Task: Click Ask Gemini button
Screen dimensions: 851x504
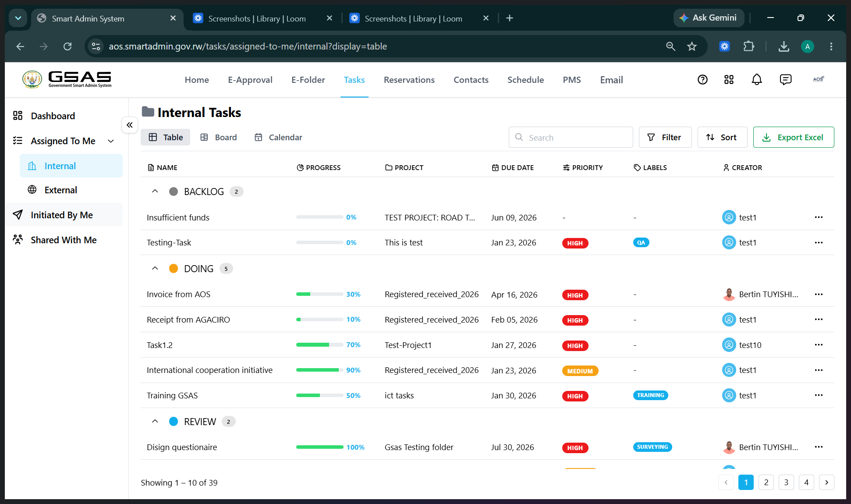Action: tap(709, 18)
